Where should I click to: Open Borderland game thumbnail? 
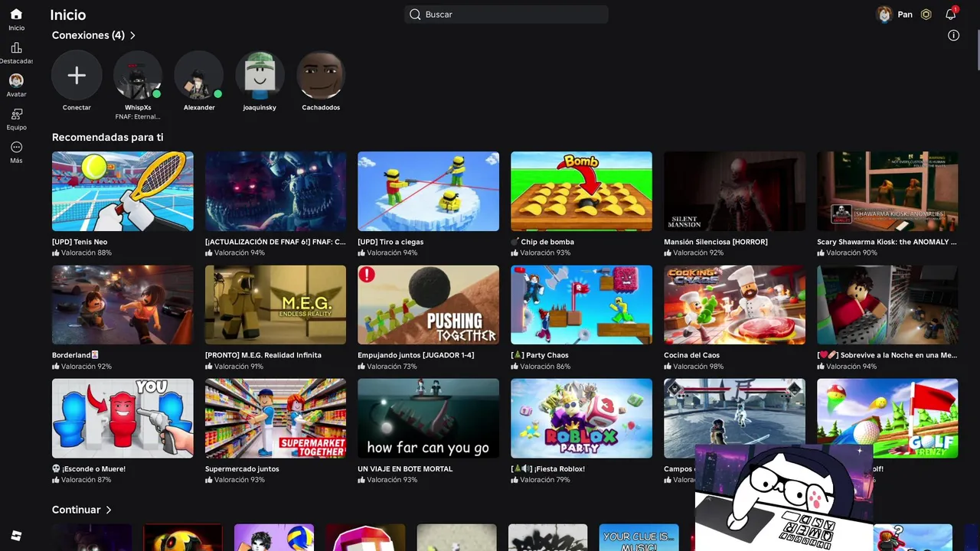(122, 305)
